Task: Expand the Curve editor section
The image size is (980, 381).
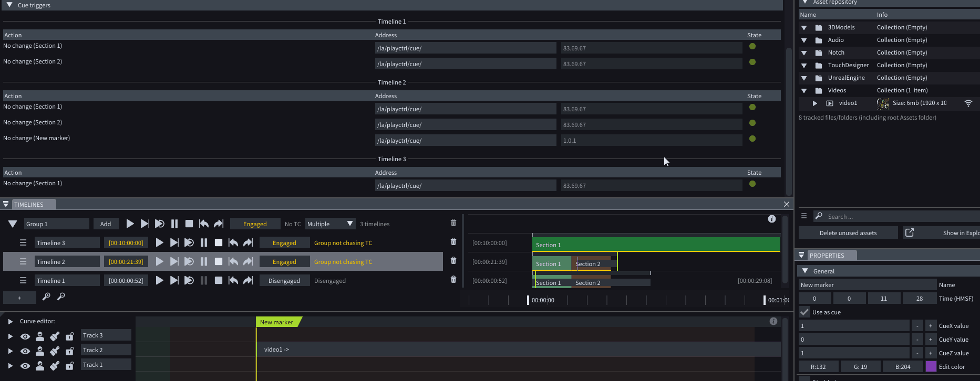Action: [x=10, y=321]
